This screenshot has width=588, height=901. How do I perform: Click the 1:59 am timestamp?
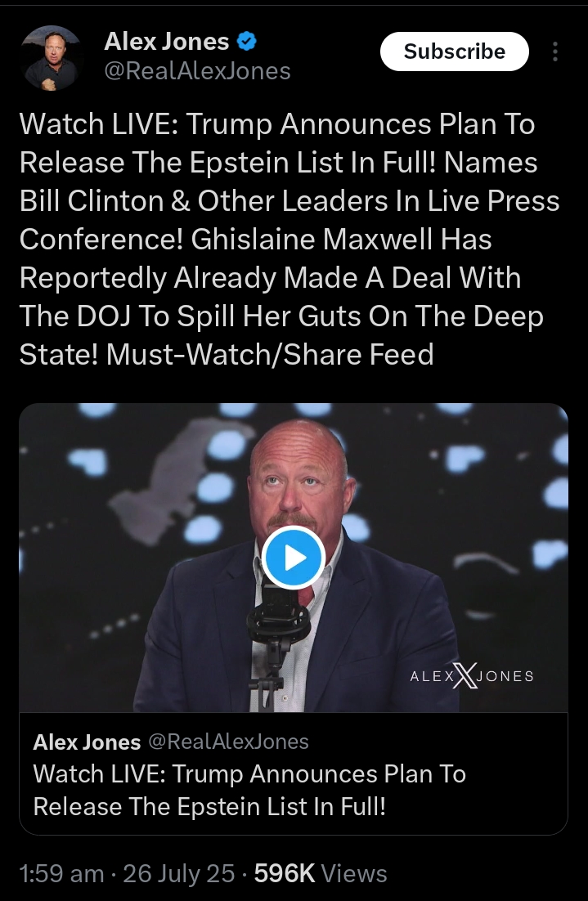coord(61,873)
